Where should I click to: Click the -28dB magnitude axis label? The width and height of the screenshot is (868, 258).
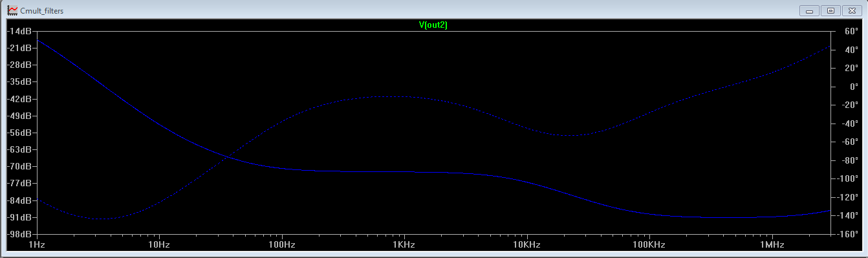click(x=19, y=65)
